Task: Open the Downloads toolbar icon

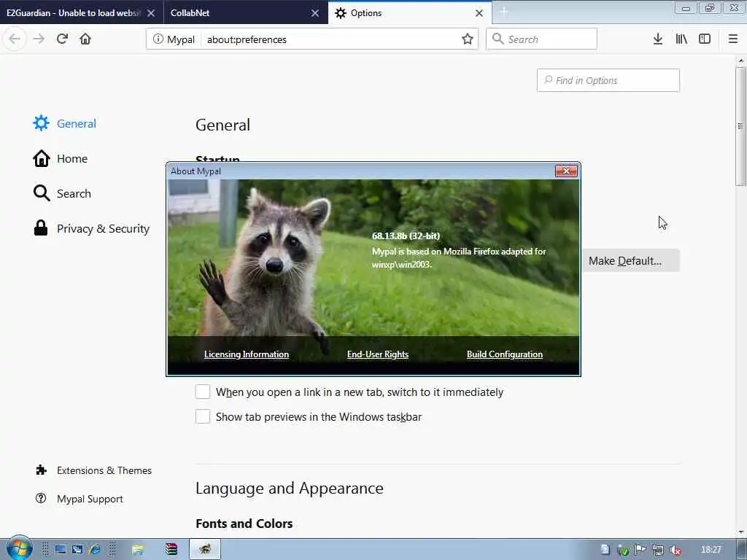Action: point(658,39)
